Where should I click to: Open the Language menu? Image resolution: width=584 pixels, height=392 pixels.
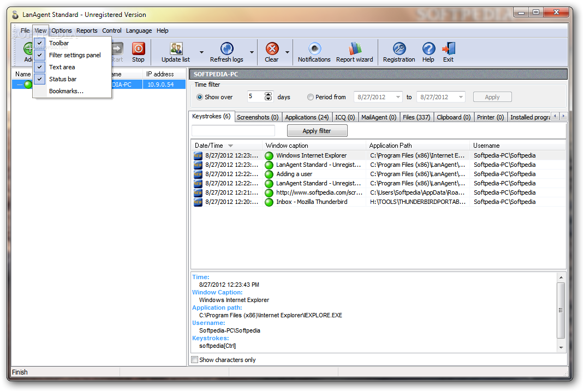click(139, 31)
